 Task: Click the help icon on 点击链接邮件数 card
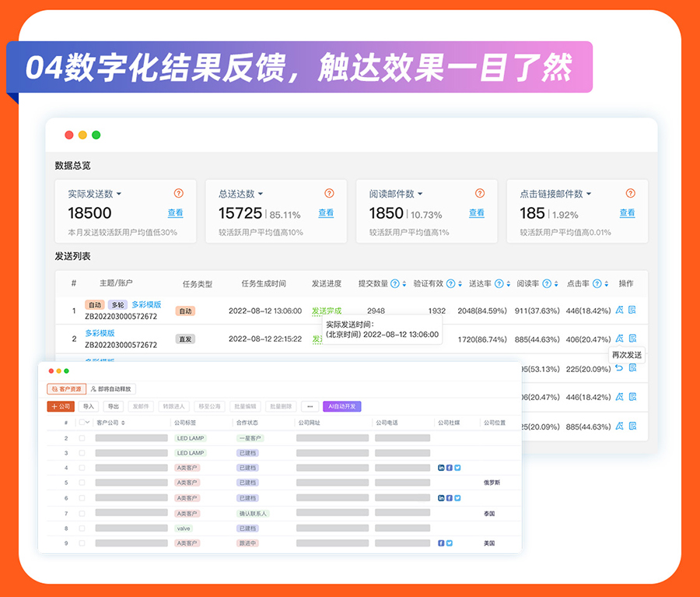point(631,194)
